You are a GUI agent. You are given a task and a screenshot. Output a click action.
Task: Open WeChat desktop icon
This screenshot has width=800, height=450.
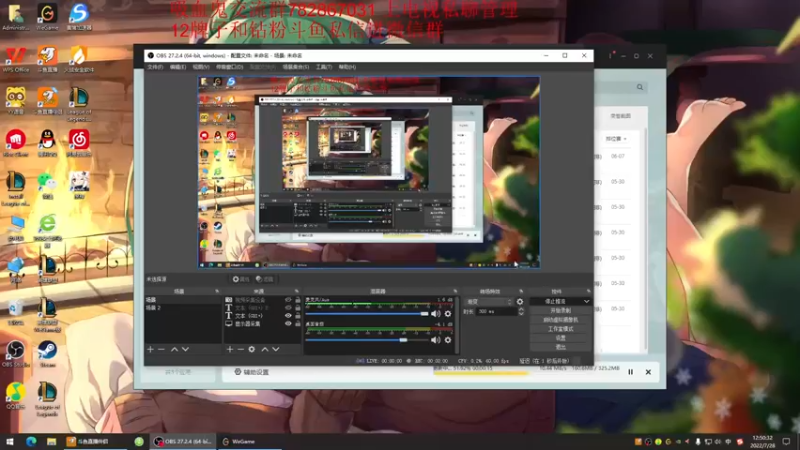coord(47,186)
